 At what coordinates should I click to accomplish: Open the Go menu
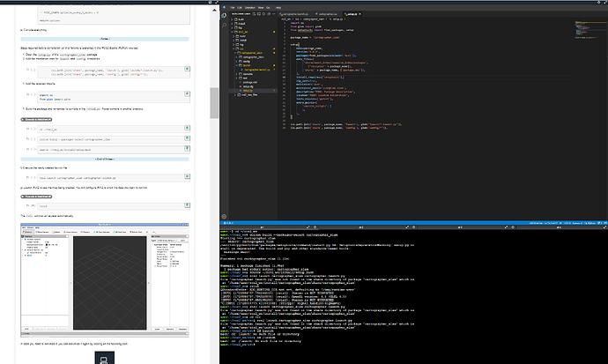[268, 7]
